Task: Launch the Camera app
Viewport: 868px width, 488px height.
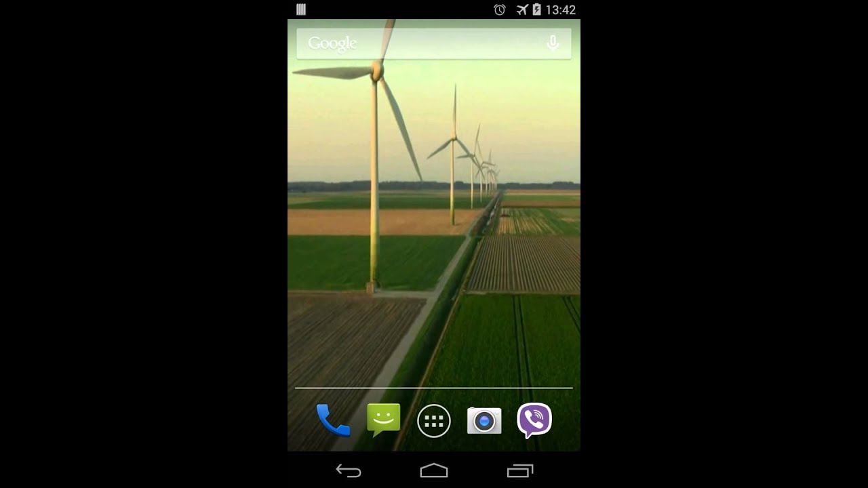Action: 484,421
